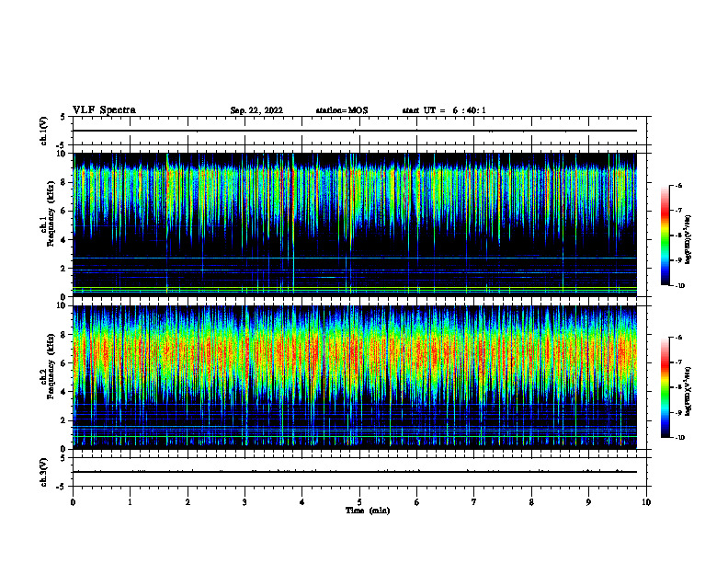Image resolution: width=728 pixels, height=563 pixels.
Task: Click the "Time (min)" x-axis label
Action: (368, 511)
